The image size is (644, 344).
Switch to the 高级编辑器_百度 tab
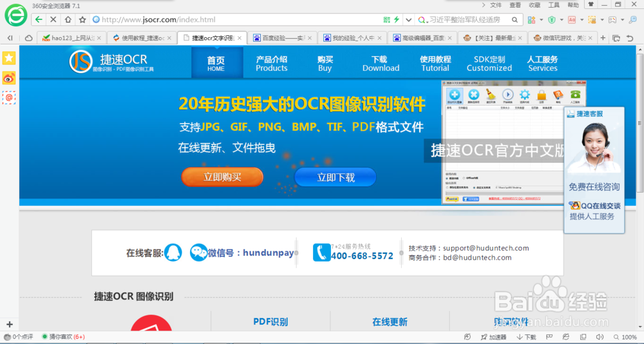pyautogui.click(x=422, y=38)
